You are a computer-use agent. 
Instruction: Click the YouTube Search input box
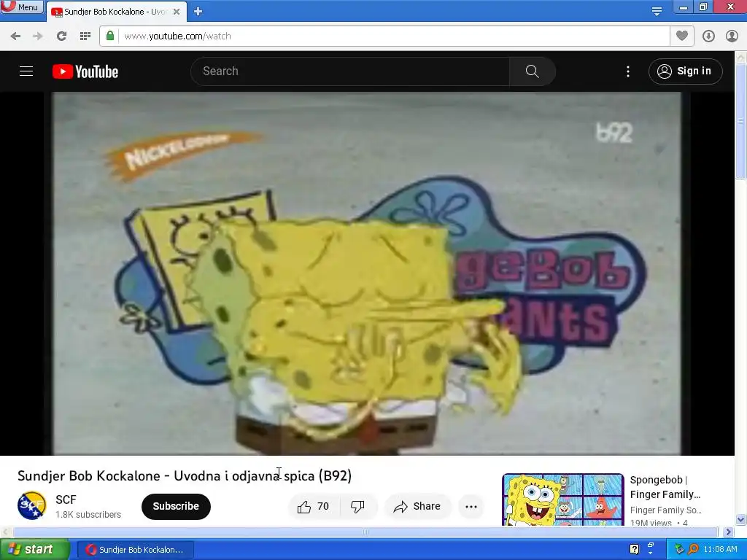click(x=350, y=71)
